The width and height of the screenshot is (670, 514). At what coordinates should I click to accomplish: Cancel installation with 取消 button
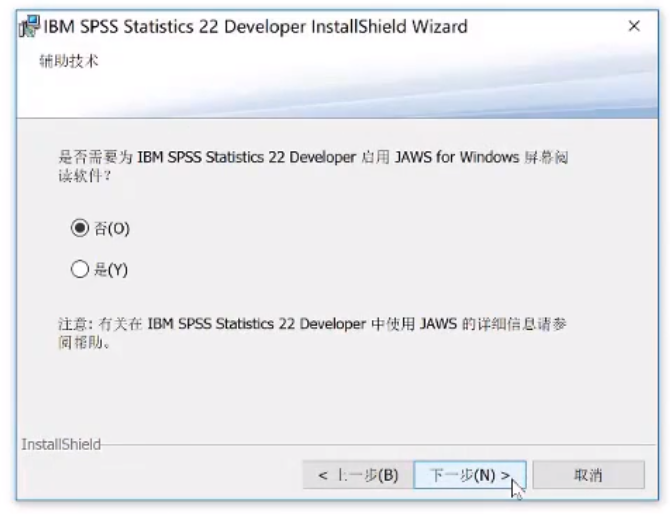(588, 475)
